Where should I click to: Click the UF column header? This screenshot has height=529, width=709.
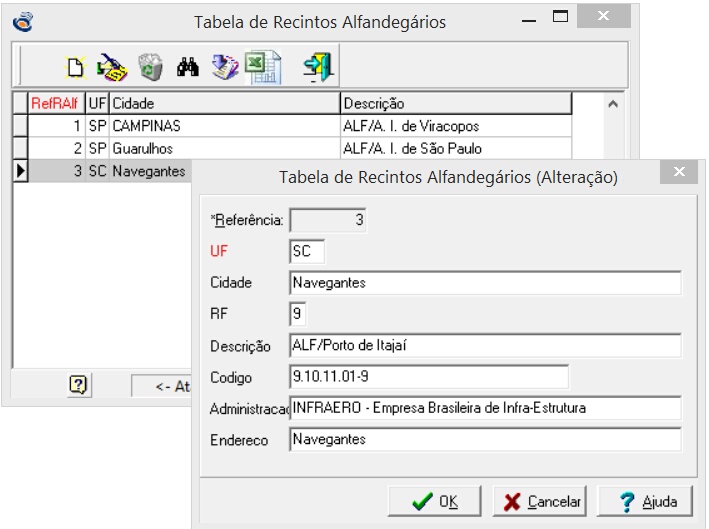[97, 104]
